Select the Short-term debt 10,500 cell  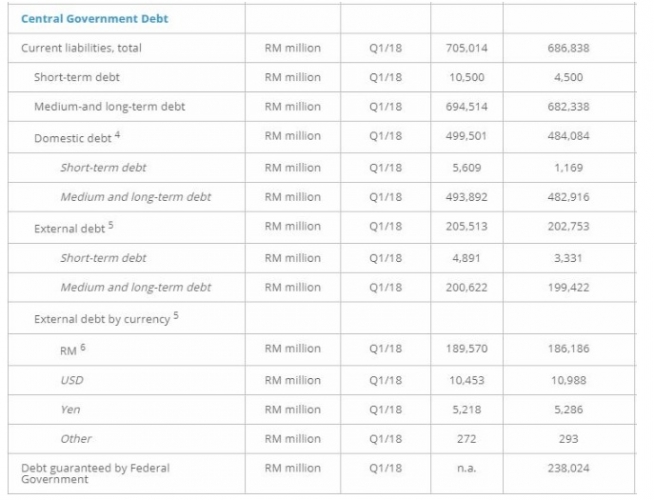[467, 77]
